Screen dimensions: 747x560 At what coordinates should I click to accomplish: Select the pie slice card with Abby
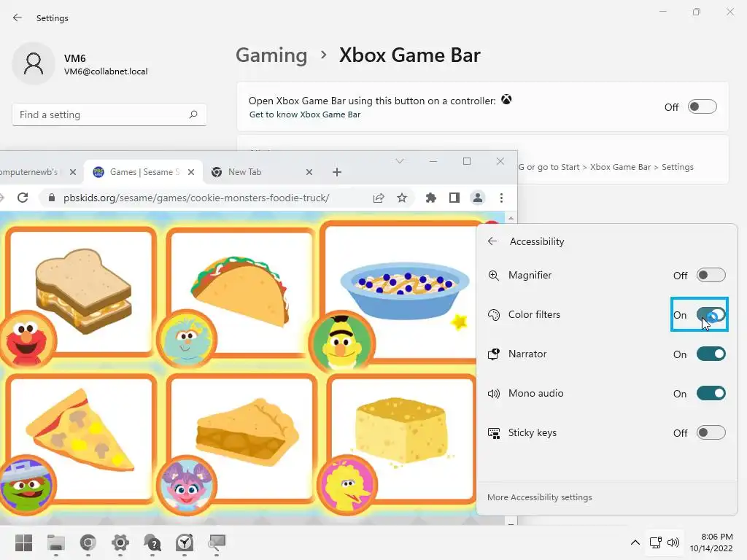(x=241, y=439)
